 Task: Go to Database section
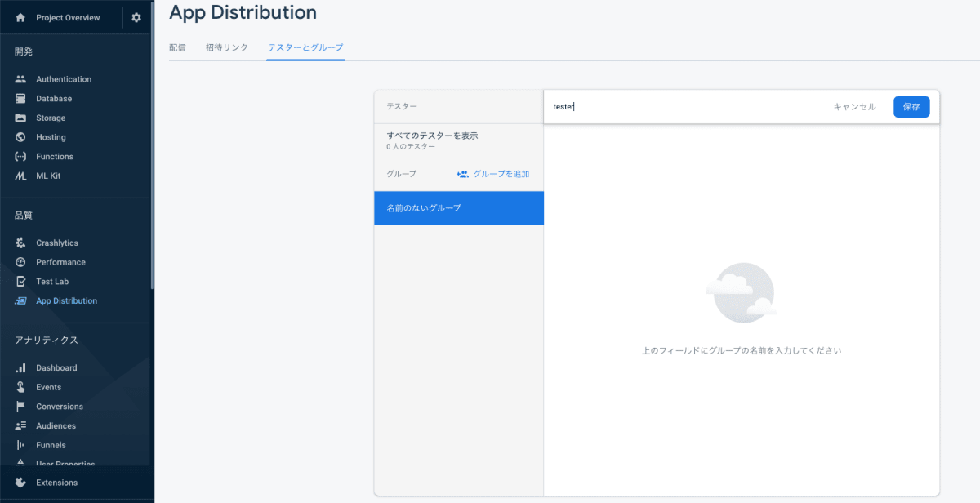tap(54, 99)
